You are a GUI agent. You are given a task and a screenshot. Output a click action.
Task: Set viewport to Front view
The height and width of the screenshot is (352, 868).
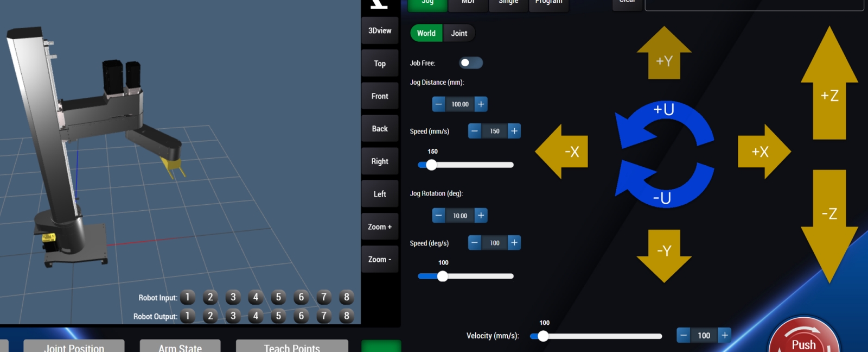[380, 96]
